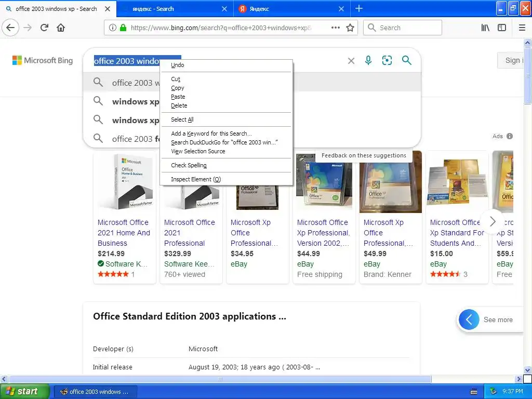Select 'Inspect Element (Q)' menu entry
Viewport: 532px width, 399px height.
point(227,179)
